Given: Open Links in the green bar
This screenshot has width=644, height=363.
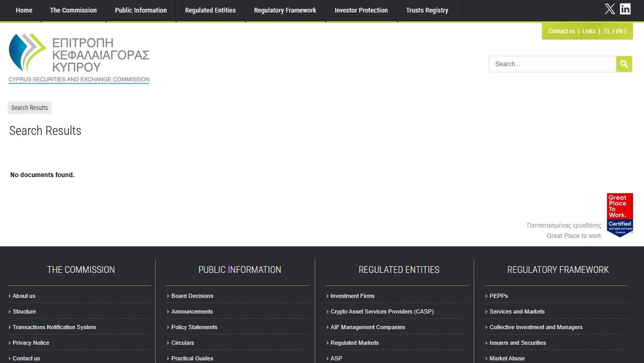Looking at the screenshot, I should 589,31.
